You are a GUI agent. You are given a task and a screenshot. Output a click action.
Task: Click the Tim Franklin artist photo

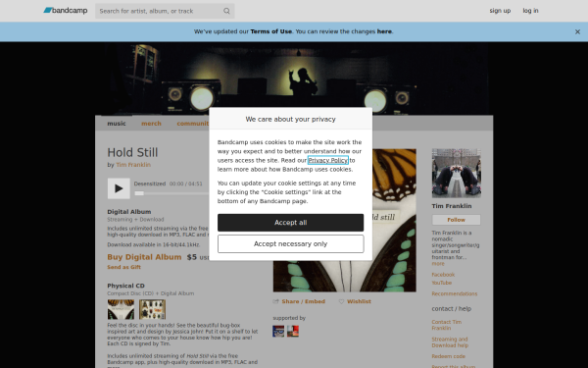point(456,173)
